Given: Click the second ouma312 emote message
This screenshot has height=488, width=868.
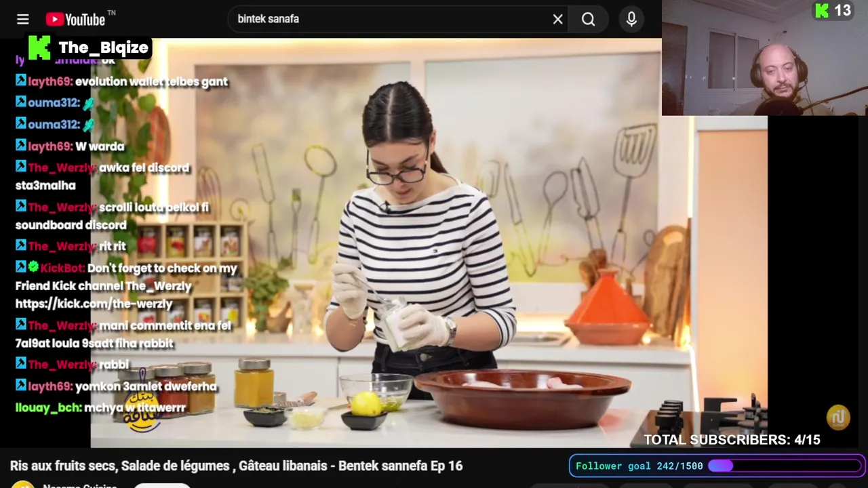Looking at the screenshot, I should 88,125.
